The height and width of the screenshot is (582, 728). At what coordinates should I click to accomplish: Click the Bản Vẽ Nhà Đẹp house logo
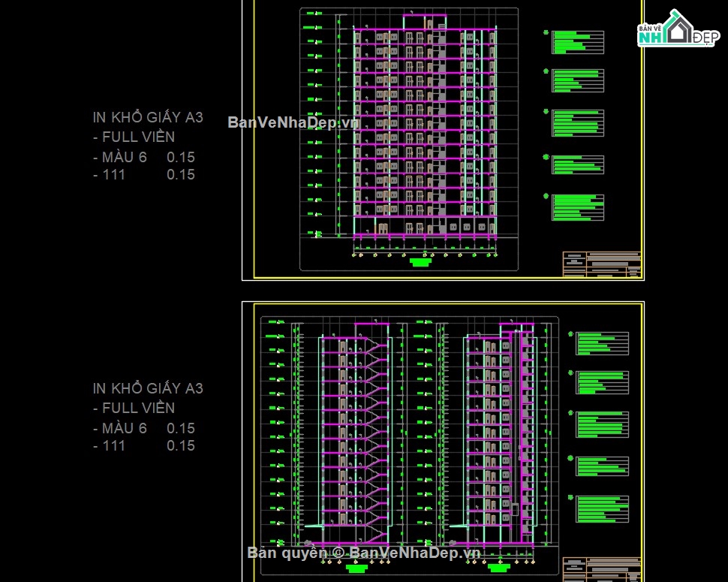(x=678, y=29)
